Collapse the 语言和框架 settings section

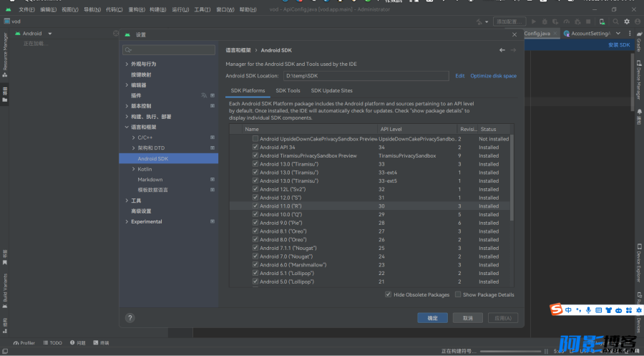pos(127,127)
